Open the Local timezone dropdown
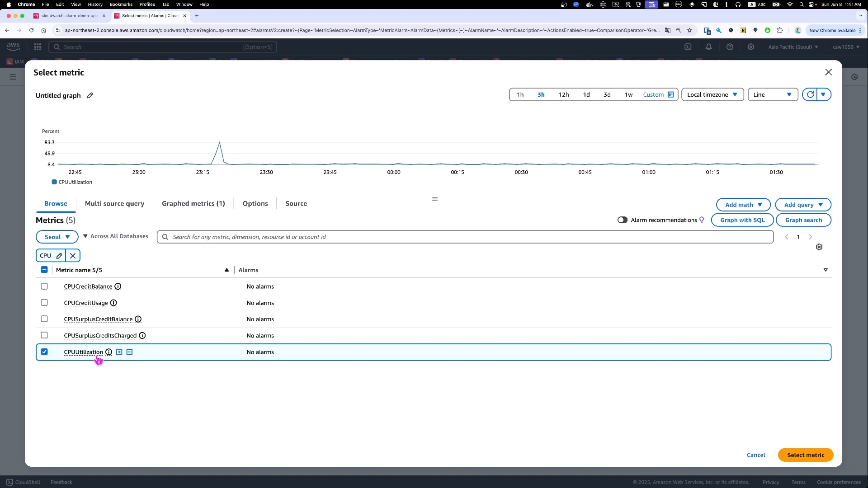Image resolution: width=868 pixels, height=488 pixels. coord(712,94)
